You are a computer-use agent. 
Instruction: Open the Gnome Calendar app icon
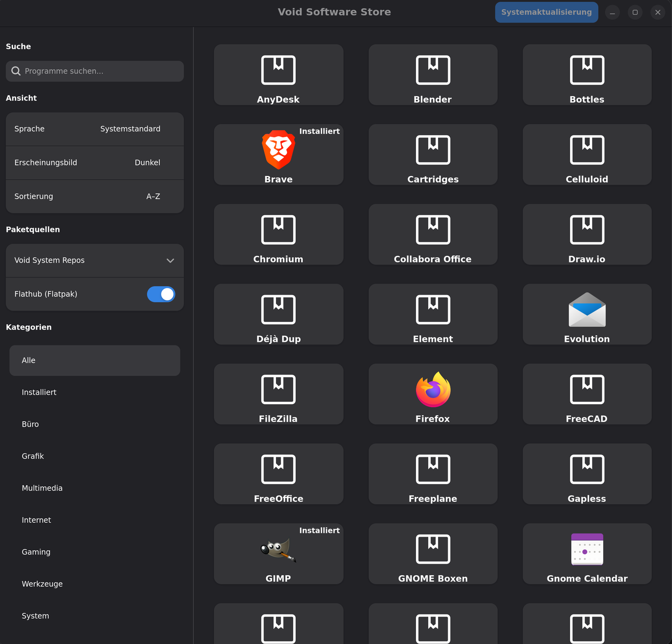587,550
